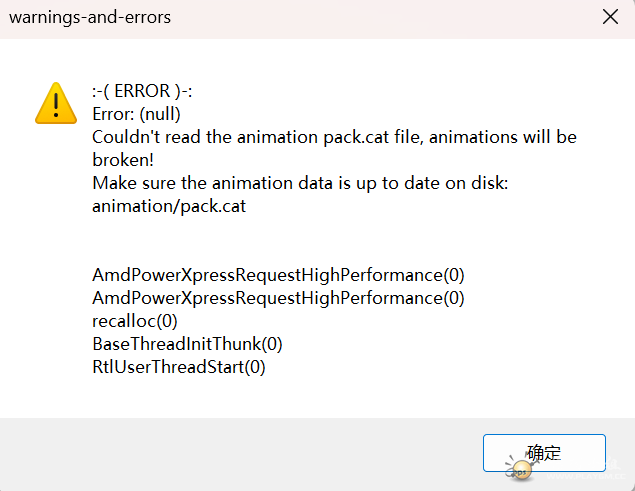The width and height of the screenshot is (635, 491).
Task: Confirm the error with the 确定 button
Action: click(x=544, y=453)
